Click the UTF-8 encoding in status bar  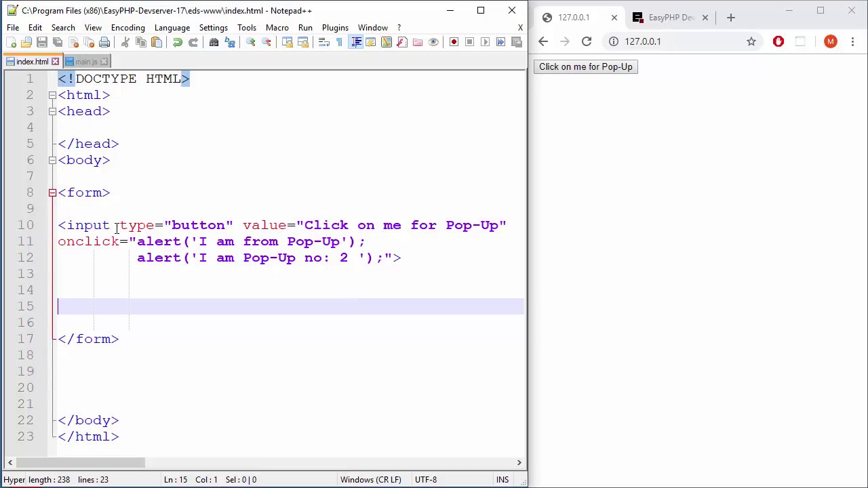coord(426,480)
